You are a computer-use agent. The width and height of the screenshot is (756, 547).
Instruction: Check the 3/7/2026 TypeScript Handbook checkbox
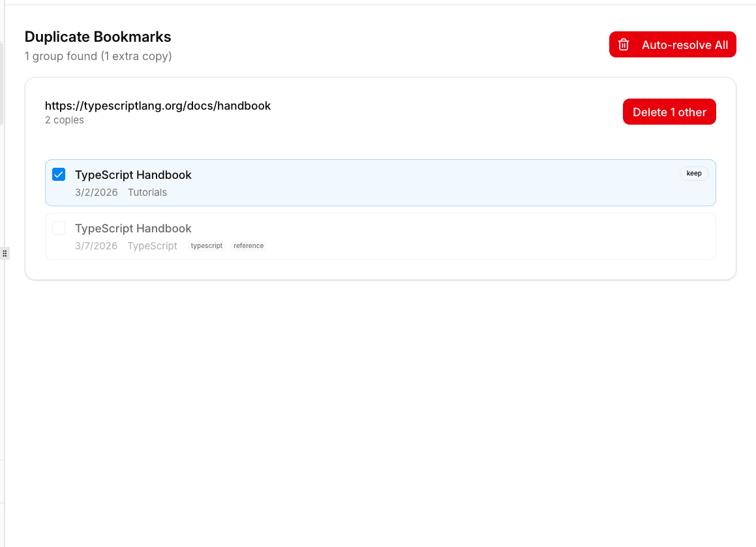tap(59, 228)
